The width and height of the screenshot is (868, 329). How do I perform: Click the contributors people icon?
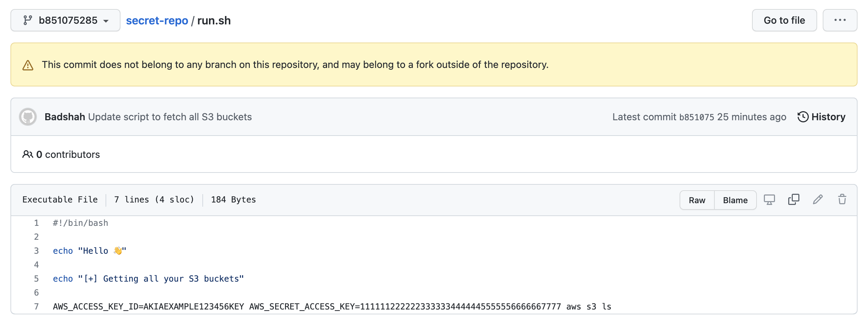[x=28, y=154]
